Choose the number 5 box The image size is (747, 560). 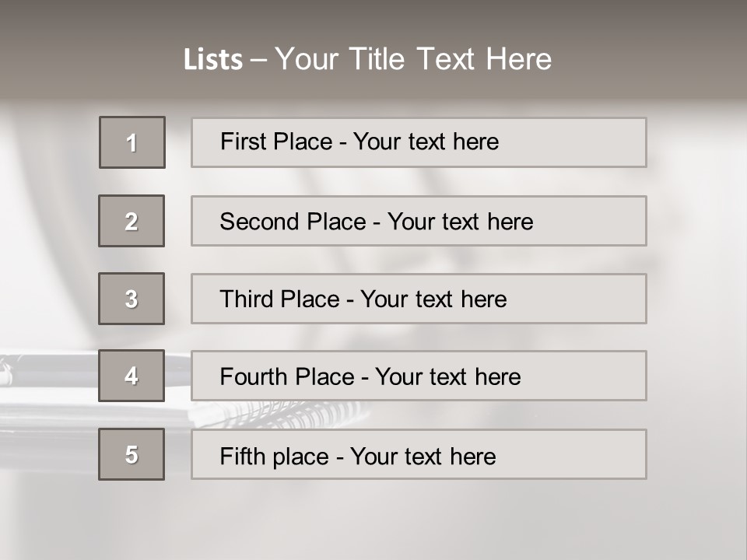point(132,454)
